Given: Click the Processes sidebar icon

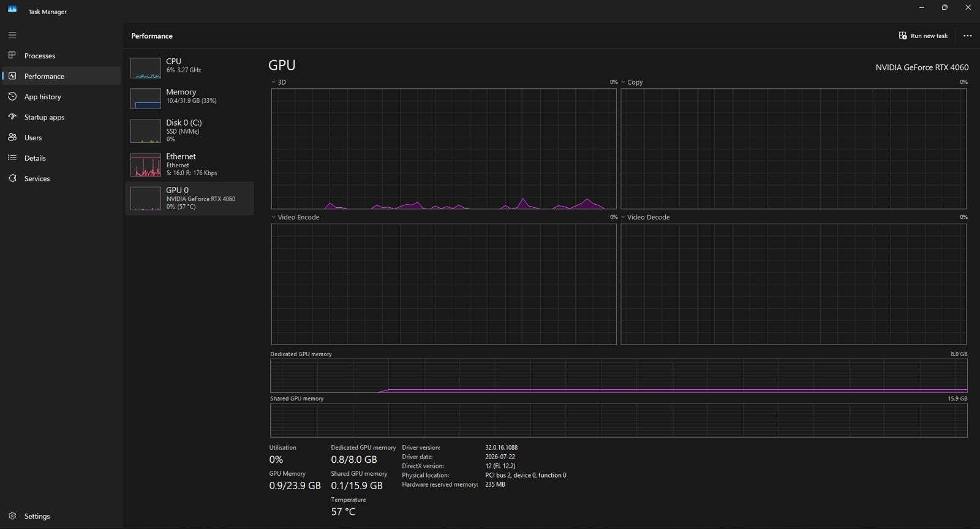Looking at the screenshot, I should pyautogui.click(x=12, y=55).
